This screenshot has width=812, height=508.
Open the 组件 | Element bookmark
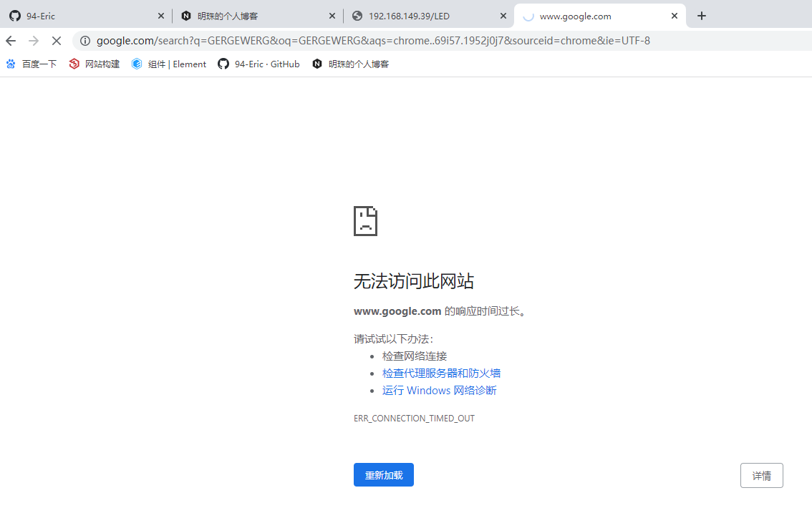coord(169,64)
